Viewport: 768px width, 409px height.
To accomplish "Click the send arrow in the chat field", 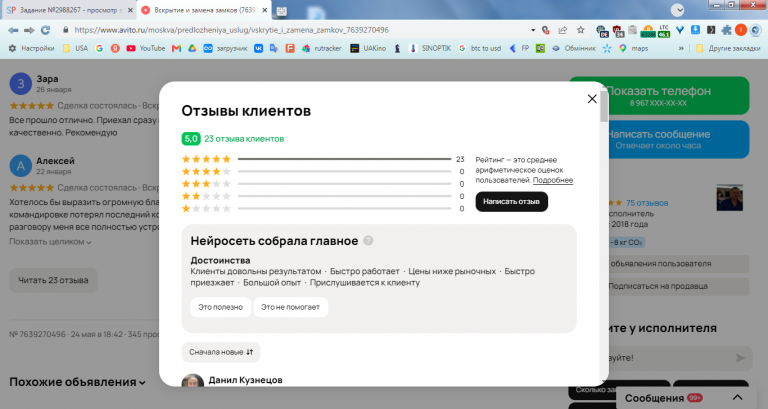I will (740, 358).
